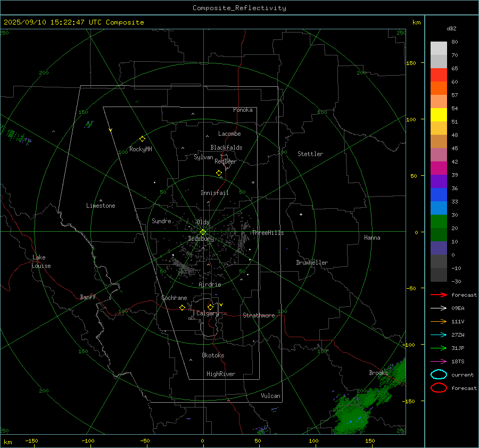Click the Innisfail label

(x=214, y=193)
